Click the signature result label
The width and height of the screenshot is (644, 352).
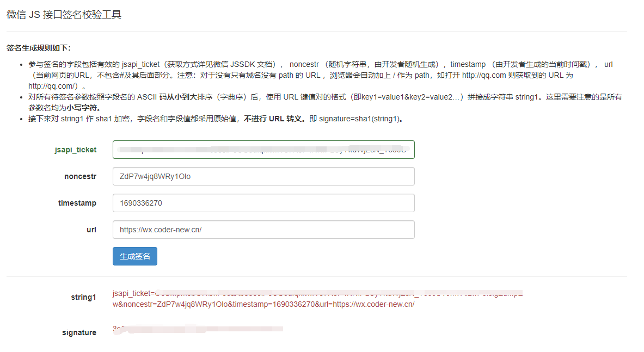click(x=79, y=332)
